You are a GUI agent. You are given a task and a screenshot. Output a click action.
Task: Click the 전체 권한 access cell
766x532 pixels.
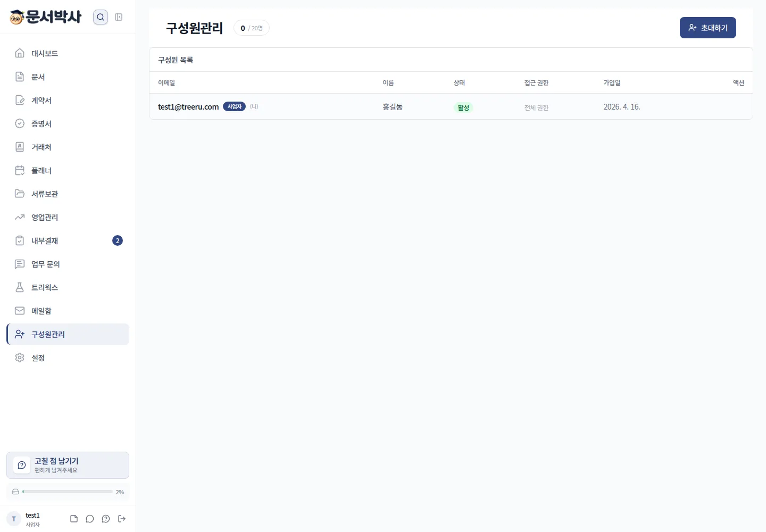(536, 107)
